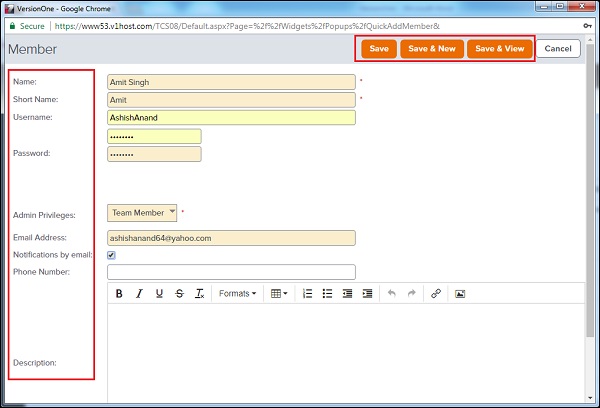Apply italic formatting in editor toolbar

(140, 294)
